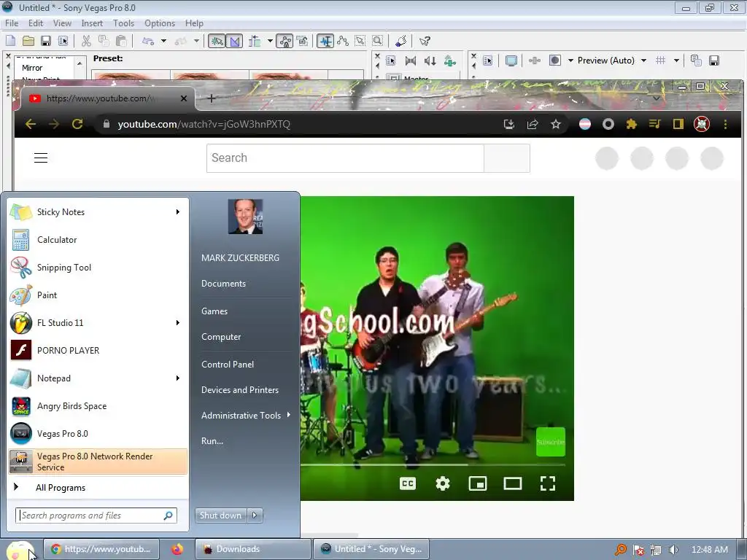747x560 pixels.
Task: Open the Insert menu in Vegas
Action: (92, 23)
